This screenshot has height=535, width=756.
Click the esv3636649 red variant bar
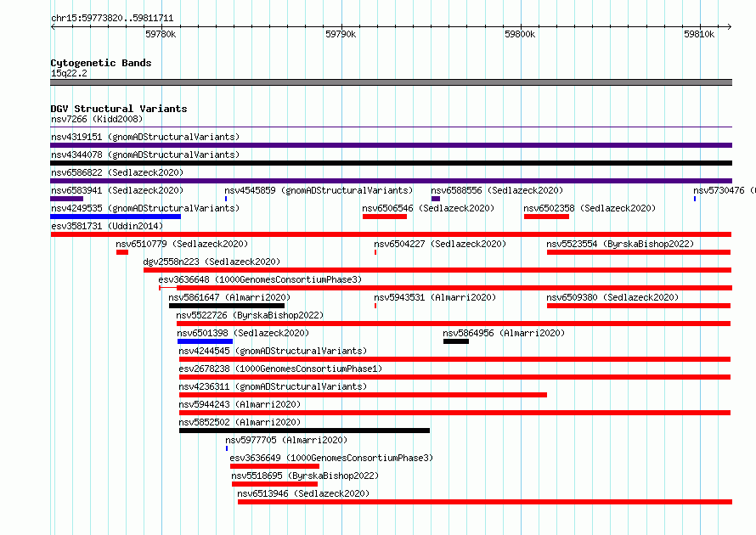tap(275, 466)
